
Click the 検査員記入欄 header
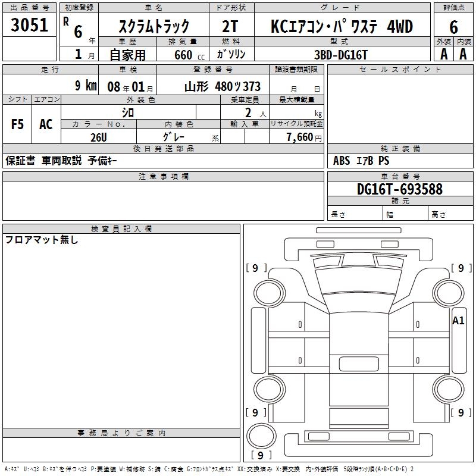click(121, 229)
